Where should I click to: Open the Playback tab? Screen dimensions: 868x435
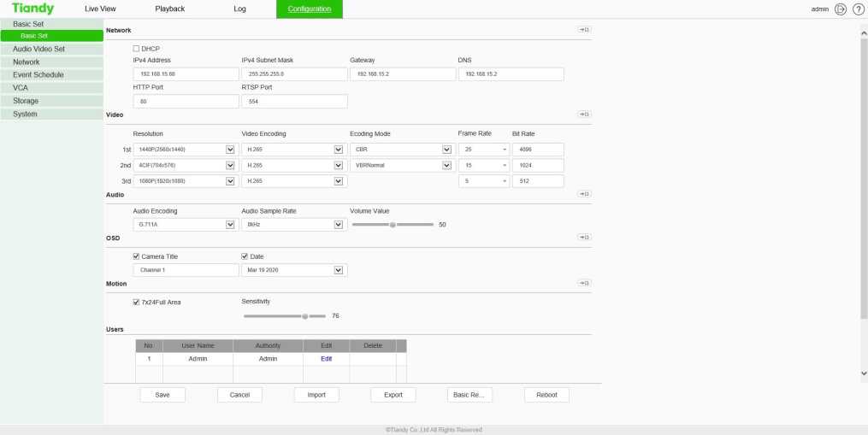click(x=169, y=9)
